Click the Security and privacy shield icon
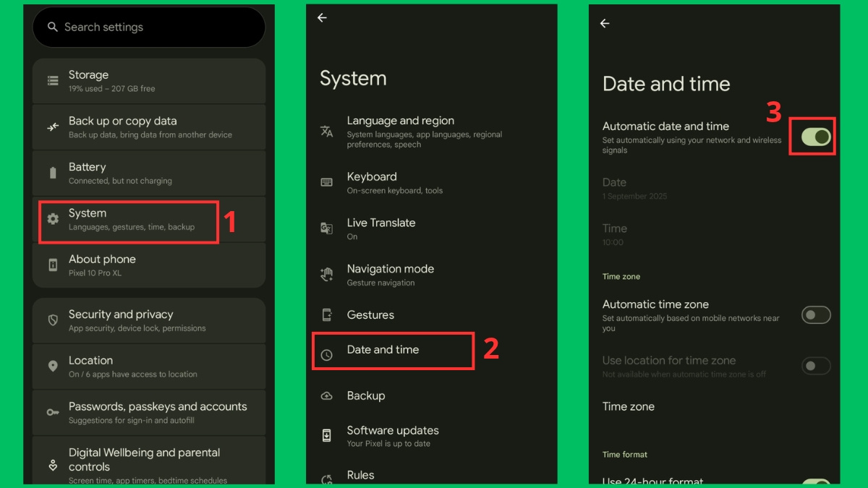Viewport: 868px width, 488px height. [x=53, y=320]
